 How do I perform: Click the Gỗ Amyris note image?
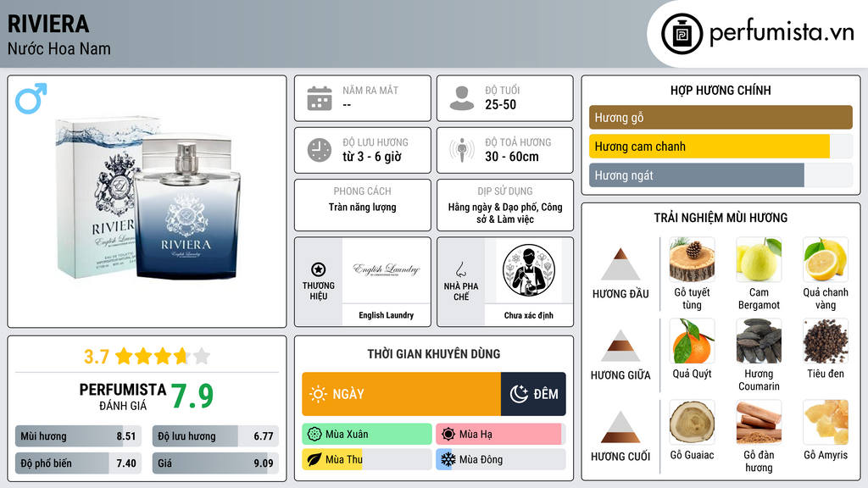pyautogui.click(x=826, y=423)
